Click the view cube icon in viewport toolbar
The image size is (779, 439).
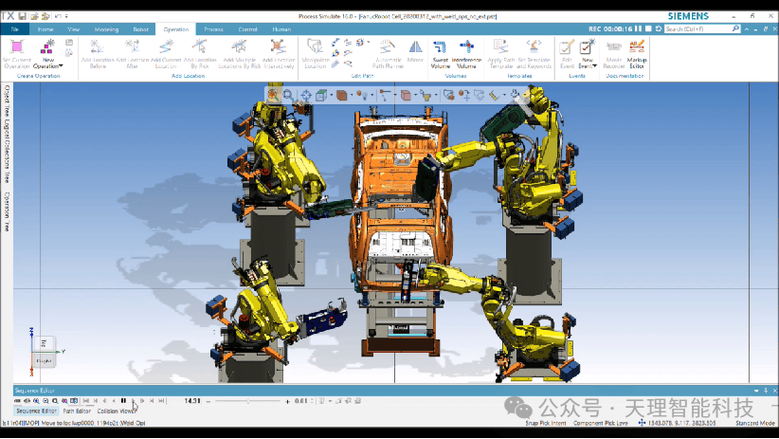(321, 95)
